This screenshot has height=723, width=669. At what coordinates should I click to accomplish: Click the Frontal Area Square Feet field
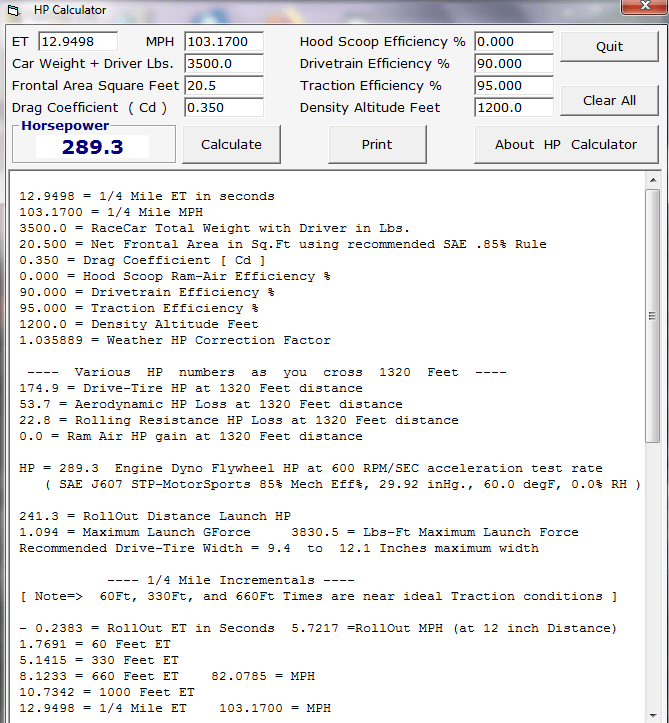[x=224, y=86]
